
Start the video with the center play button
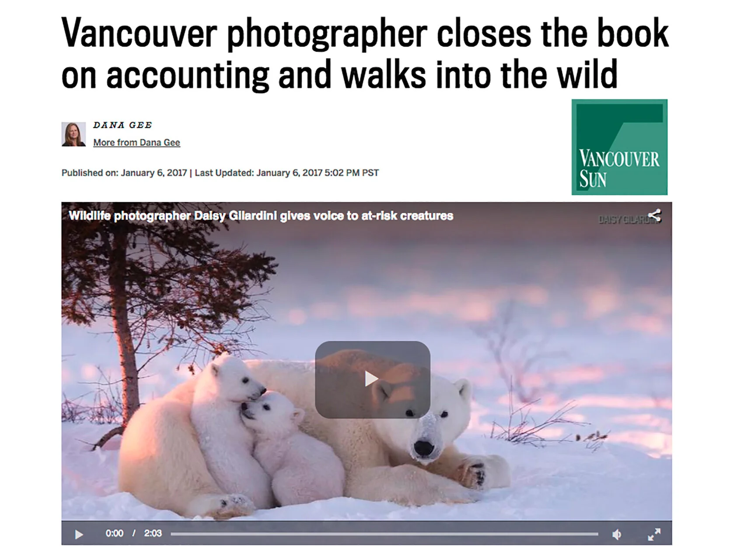(x=373, y=379)
